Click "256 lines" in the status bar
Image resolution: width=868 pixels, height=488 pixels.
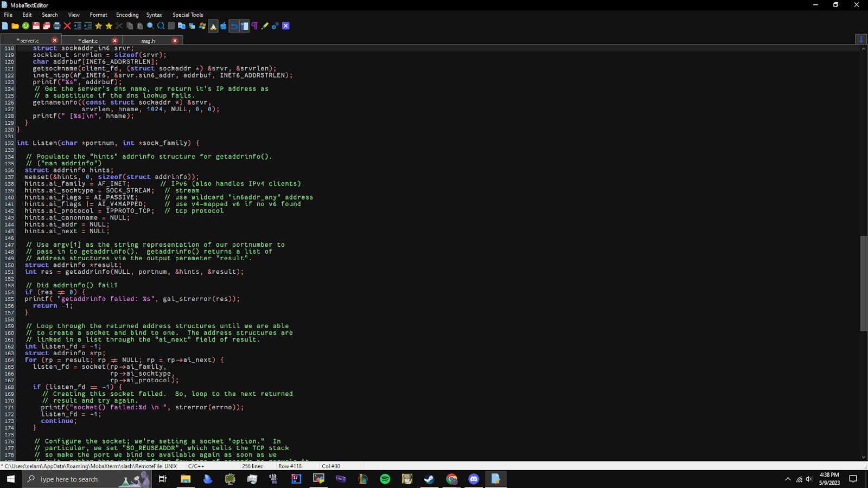point(252,466)
